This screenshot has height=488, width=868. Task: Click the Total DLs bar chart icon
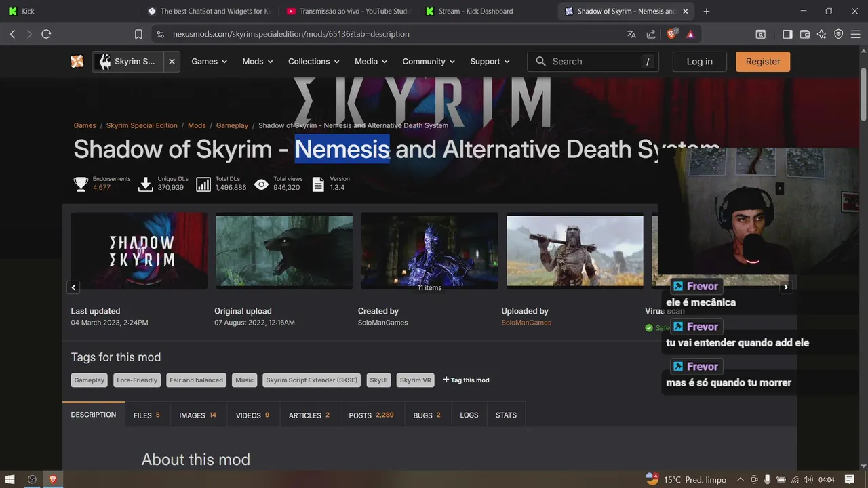(x=203, y=184)
